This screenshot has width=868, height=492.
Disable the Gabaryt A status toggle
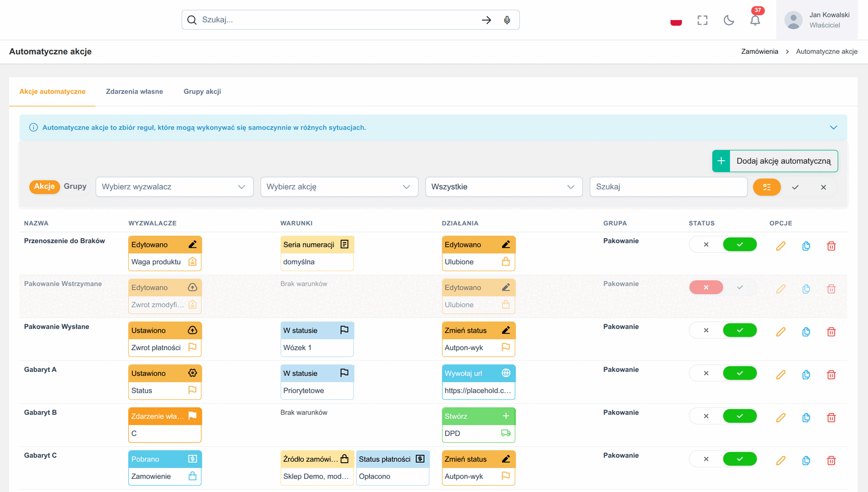(706, 374)
